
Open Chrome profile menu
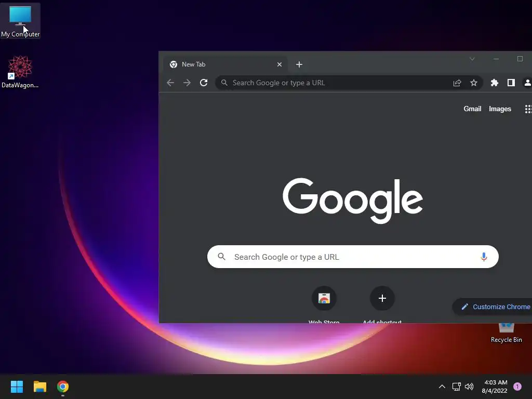click(528, 83)
